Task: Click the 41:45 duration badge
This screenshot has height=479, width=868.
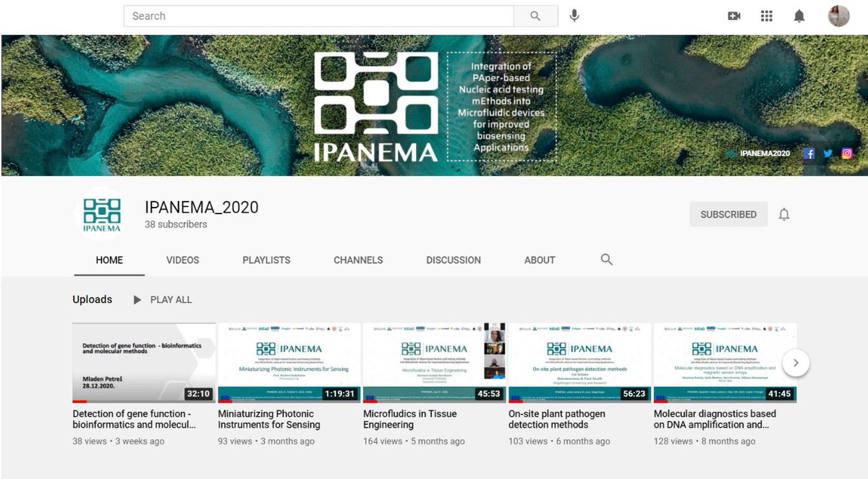Action: point(780,394)
